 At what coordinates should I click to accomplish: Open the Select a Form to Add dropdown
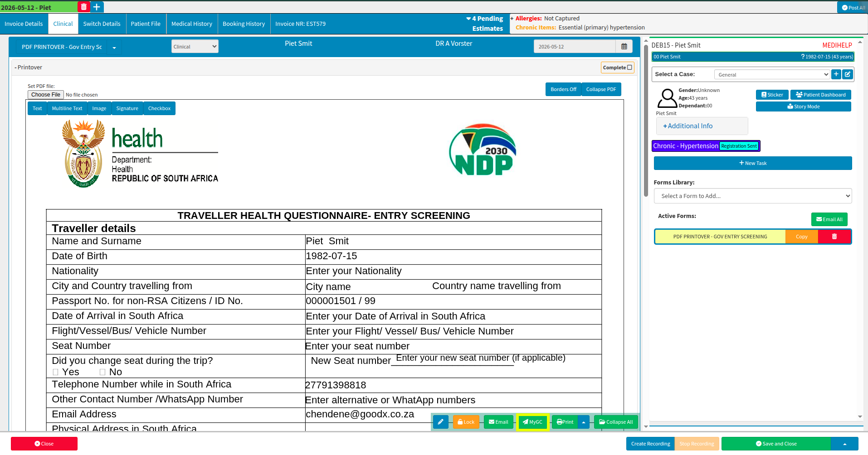pyautogui.click(x=753, y=196)
